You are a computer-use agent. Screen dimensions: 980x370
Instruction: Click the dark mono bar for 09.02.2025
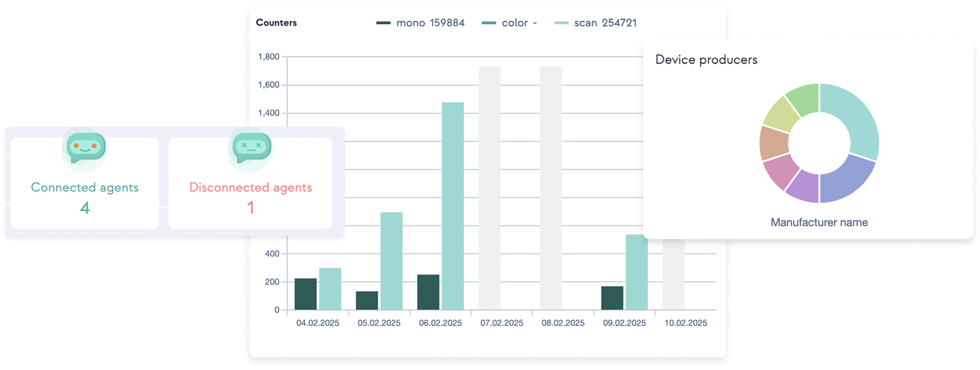[x=612, y=298]
